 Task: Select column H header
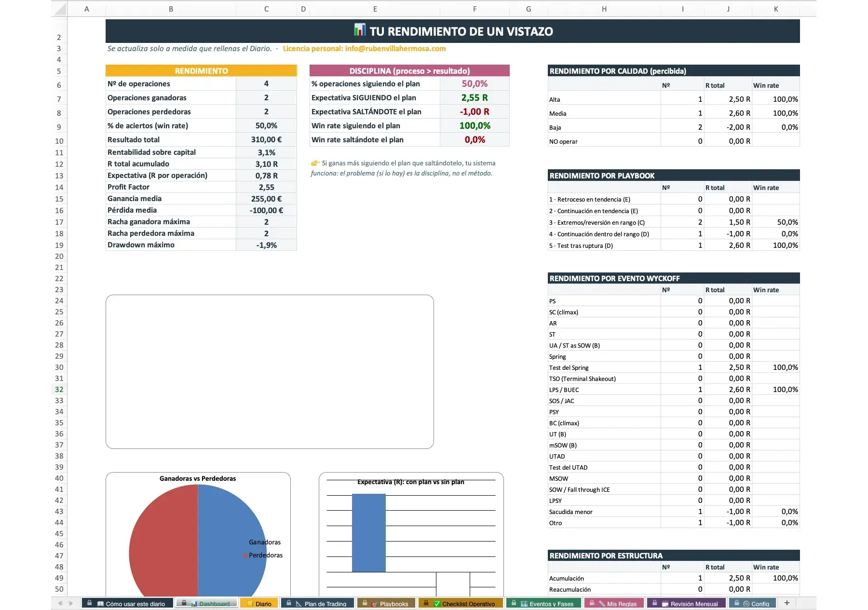604,9
